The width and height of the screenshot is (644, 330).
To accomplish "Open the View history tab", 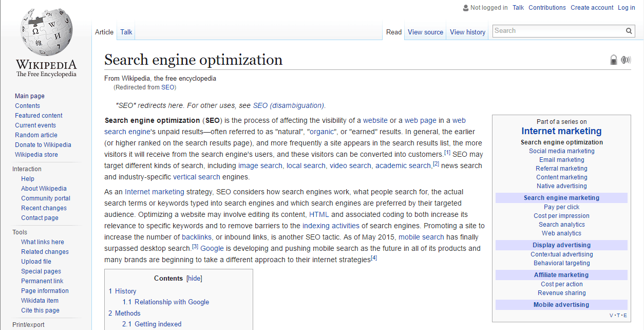I will [x=467, y=32].
